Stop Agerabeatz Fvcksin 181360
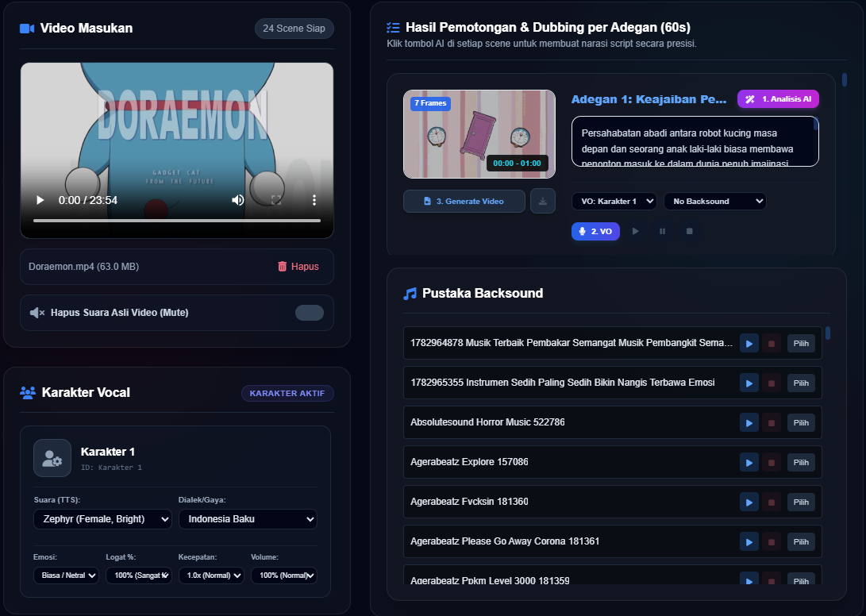The width and height of the screenshot is (866, 616). tap(772, 502)
